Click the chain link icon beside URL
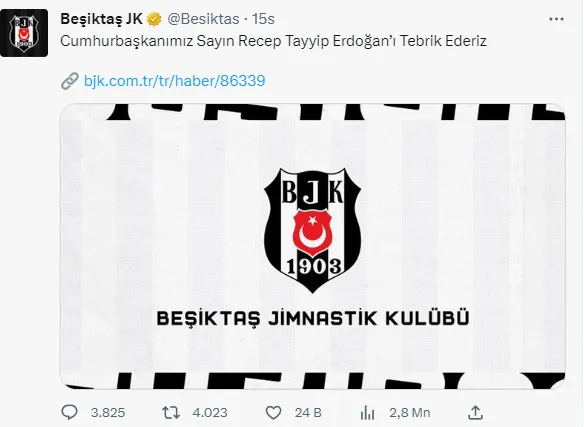 click(x=70, y=81)
